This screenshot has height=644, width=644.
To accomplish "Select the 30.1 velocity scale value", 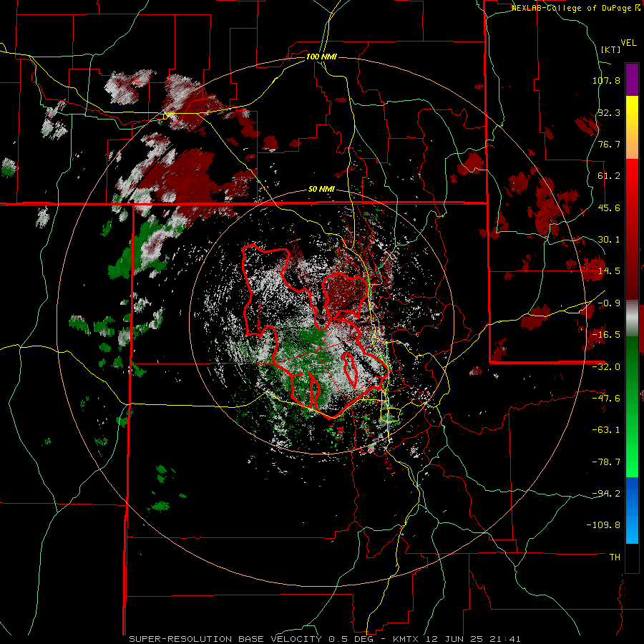I will (x=609, y=240).
